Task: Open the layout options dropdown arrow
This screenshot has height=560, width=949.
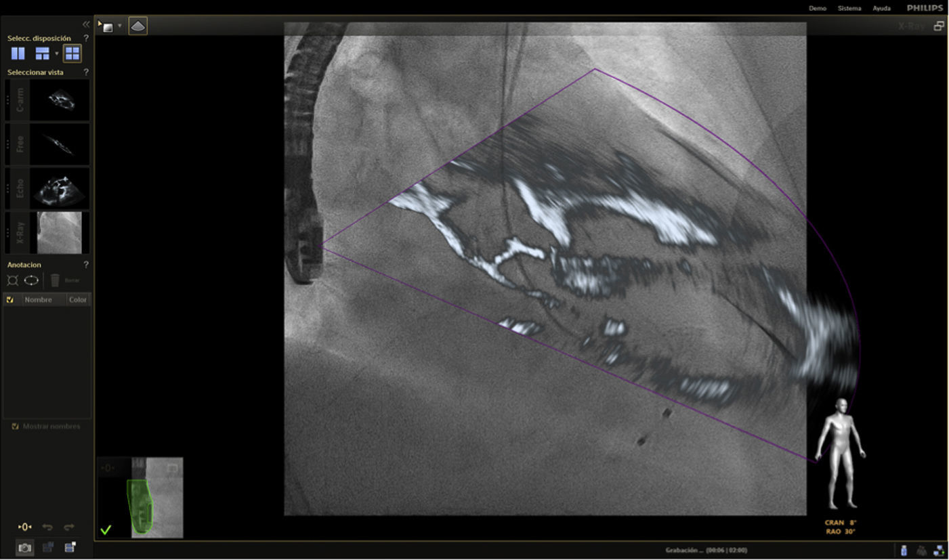Action: 57,53
